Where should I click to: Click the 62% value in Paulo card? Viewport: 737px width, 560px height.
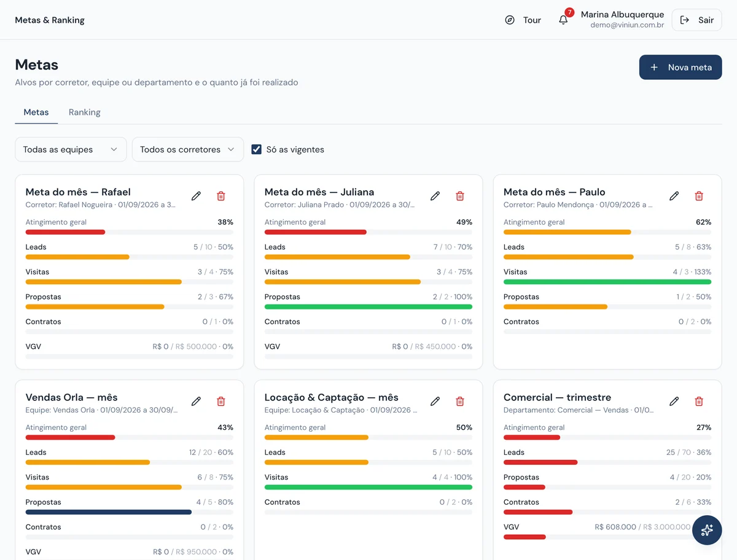point(704,222)
